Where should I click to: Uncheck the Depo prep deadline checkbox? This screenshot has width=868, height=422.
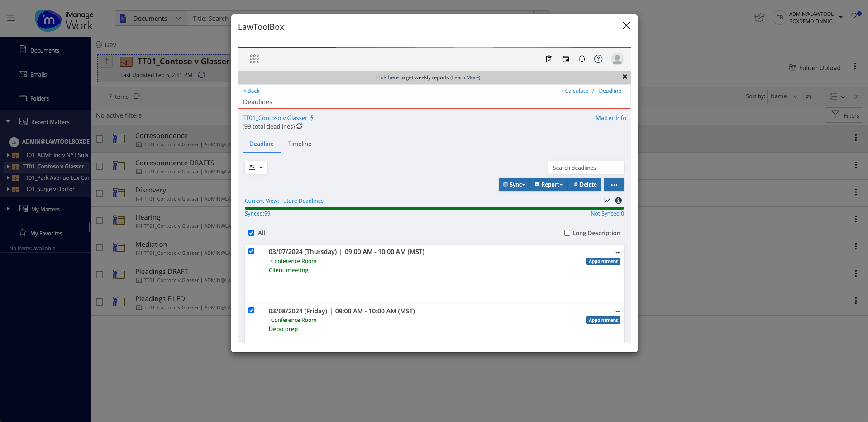pos(251,311)
